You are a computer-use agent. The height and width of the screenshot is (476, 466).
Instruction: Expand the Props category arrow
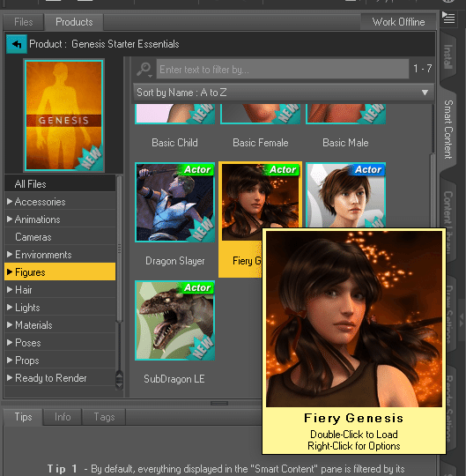[10, 360]
